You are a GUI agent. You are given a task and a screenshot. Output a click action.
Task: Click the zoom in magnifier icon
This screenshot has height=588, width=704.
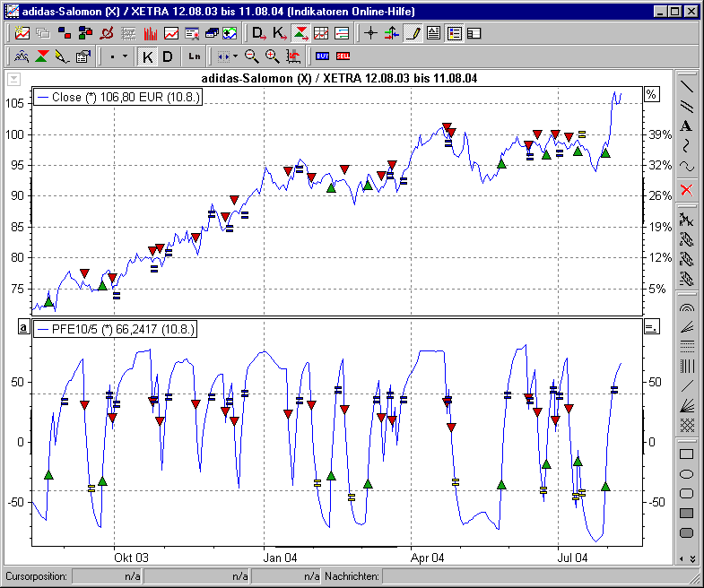[272, 56]
